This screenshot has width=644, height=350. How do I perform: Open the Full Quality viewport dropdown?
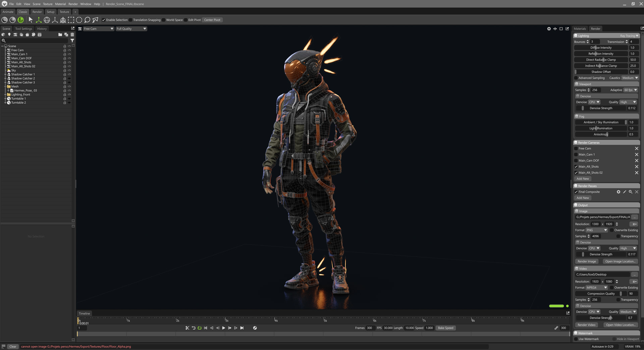coord(131,29)
